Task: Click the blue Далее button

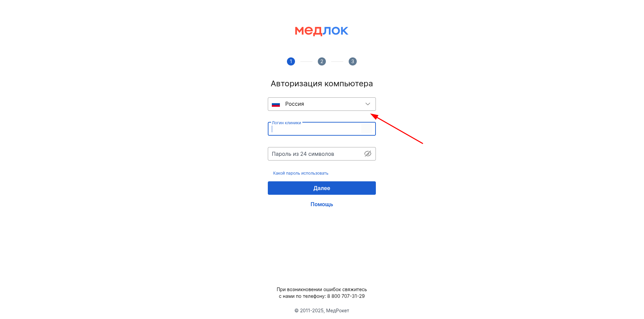Action: [x=322, y=188]
